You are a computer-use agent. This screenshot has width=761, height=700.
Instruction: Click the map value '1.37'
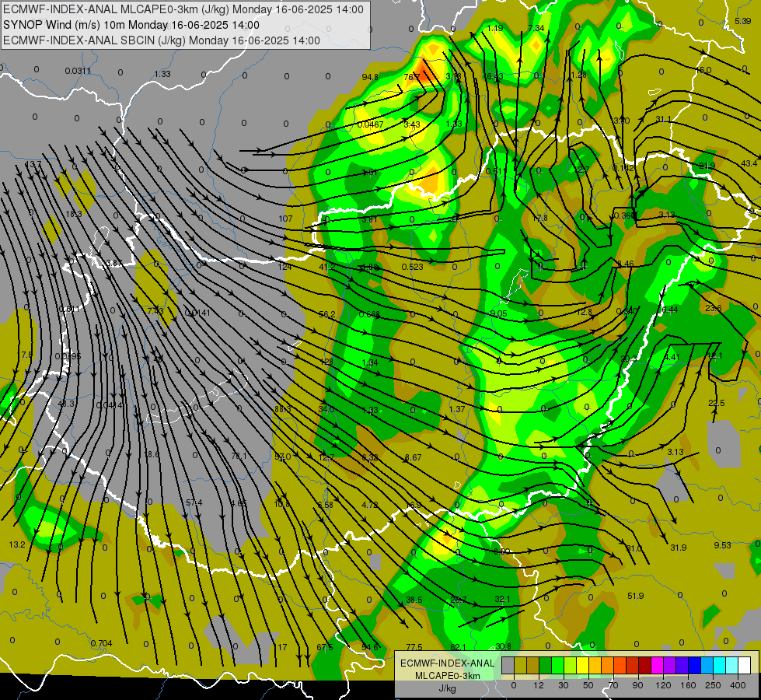[457, 409]
